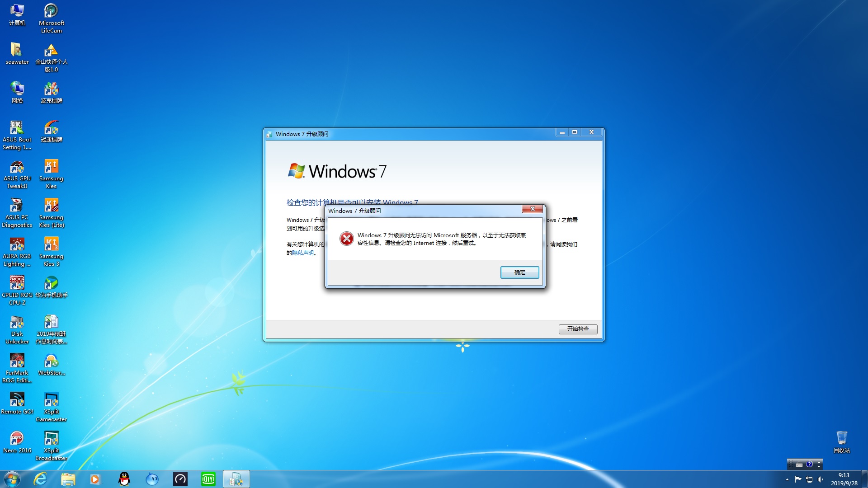Screen dimensions: 868x488
Task: Select the 金山快译个人版1.0 shortcut
Action: point(51,57)
